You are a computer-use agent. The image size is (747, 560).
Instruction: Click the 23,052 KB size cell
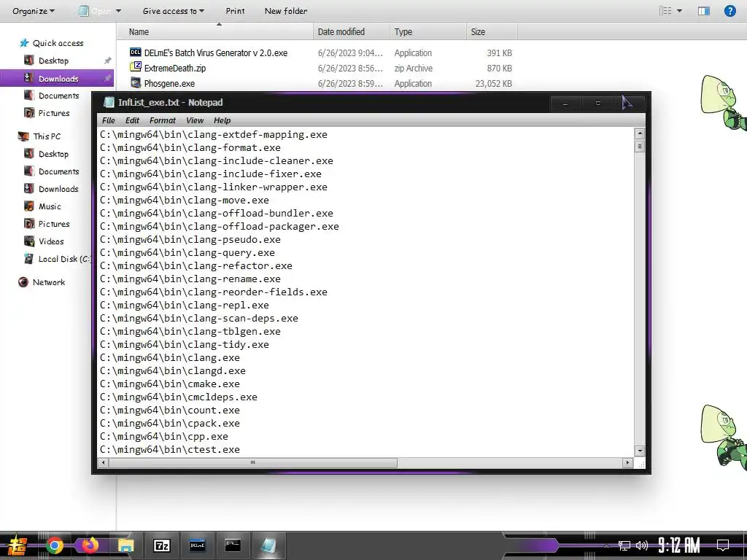click(x=494, y=83)
